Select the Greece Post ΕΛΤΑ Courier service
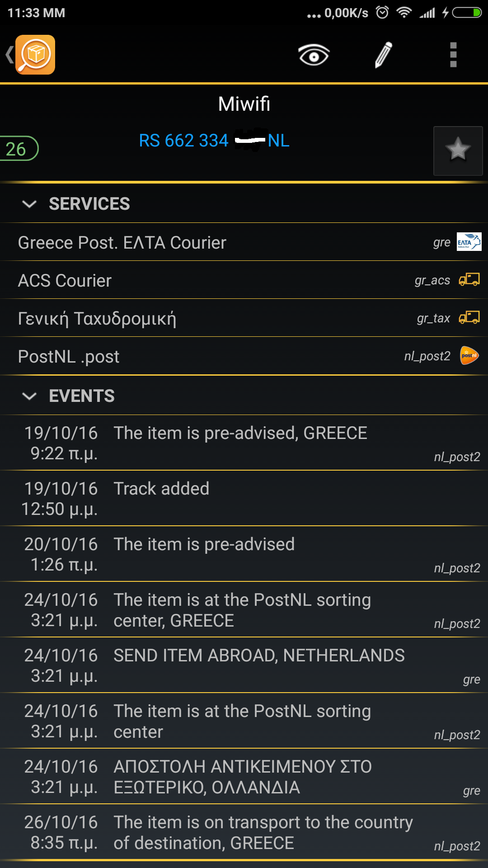488x868 pixels. click(122, 243)
